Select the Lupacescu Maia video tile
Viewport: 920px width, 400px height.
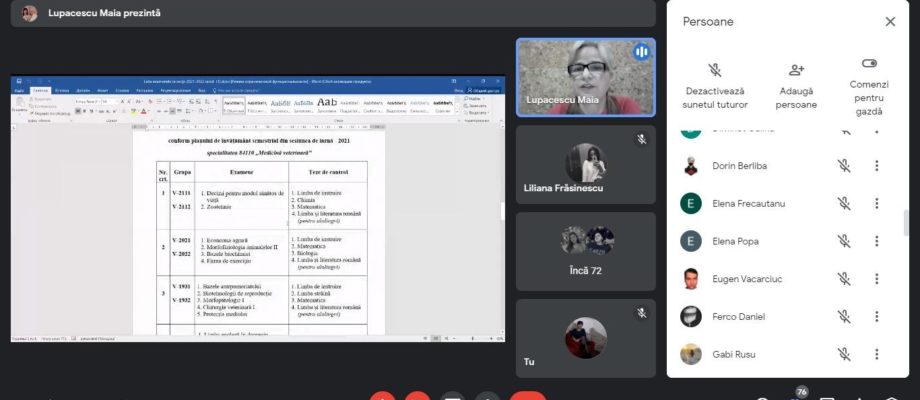pos(586,77)
